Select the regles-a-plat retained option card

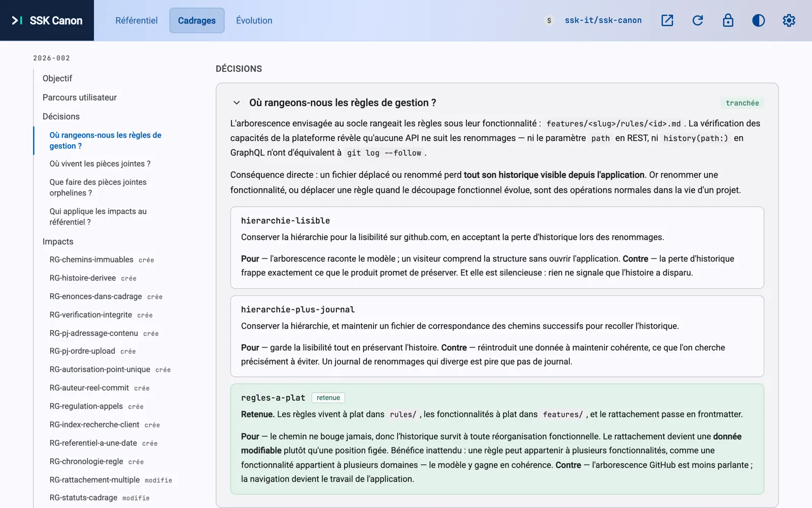coord(497,439)
